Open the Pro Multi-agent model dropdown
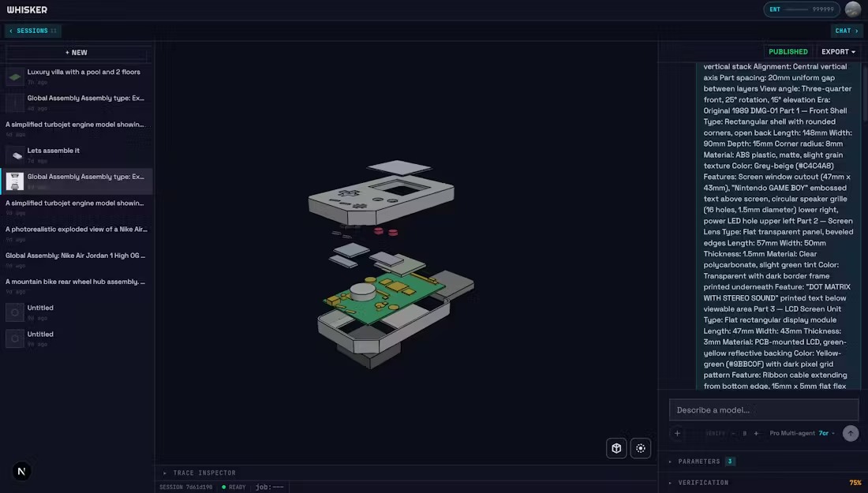 click(x=802, y=433)
